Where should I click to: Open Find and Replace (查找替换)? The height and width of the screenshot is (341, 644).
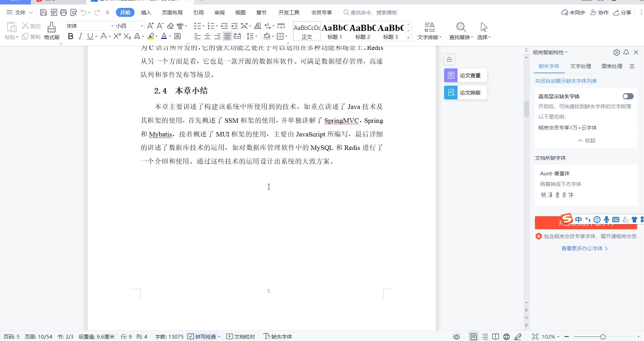pyautogui.click(x=461, y=31)
